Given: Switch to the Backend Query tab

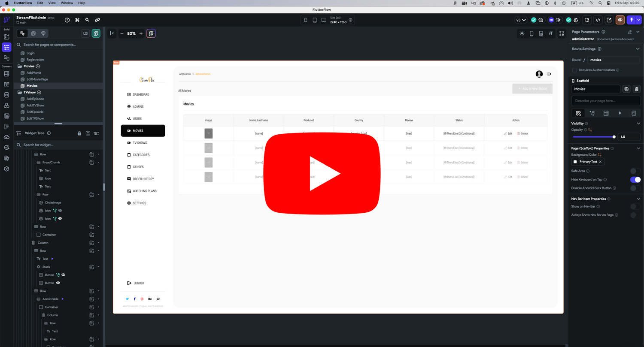Looking at the screenshot, I should pos(606,113).
